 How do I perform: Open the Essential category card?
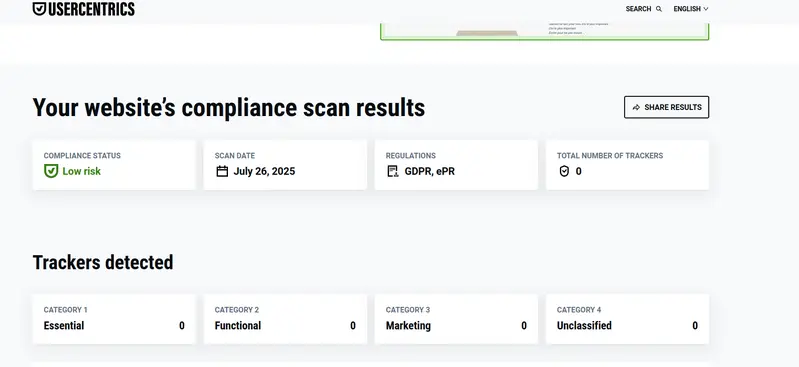tap(114, 319)
